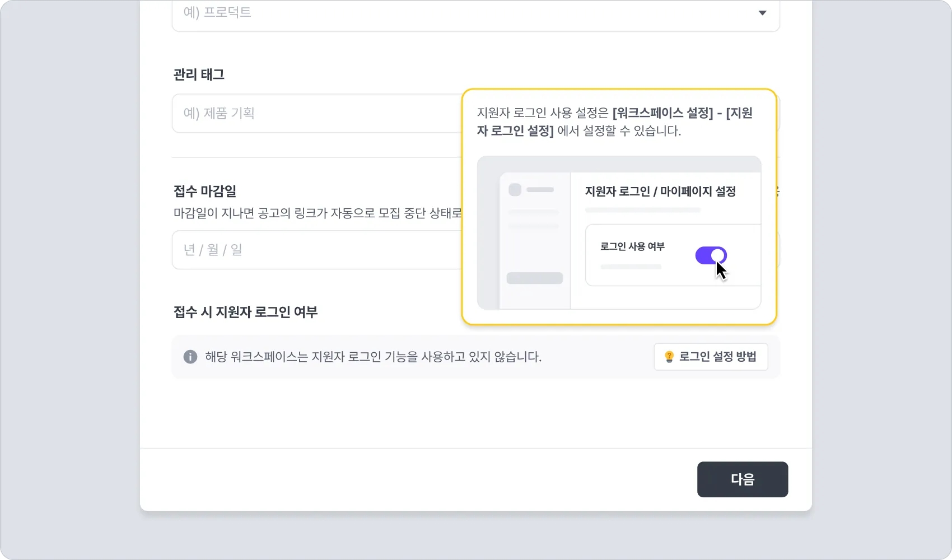The height and width of the screenshot is (560, 952).
Task: Click the 접수 시 지원자 로그인 여부 heading
Action: pos(245,312)
